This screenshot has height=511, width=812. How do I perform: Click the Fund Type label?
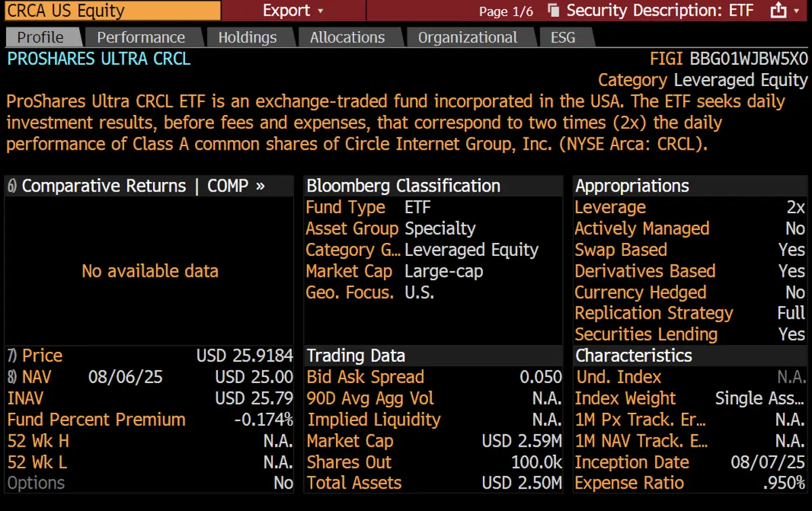tap(345, 207)
